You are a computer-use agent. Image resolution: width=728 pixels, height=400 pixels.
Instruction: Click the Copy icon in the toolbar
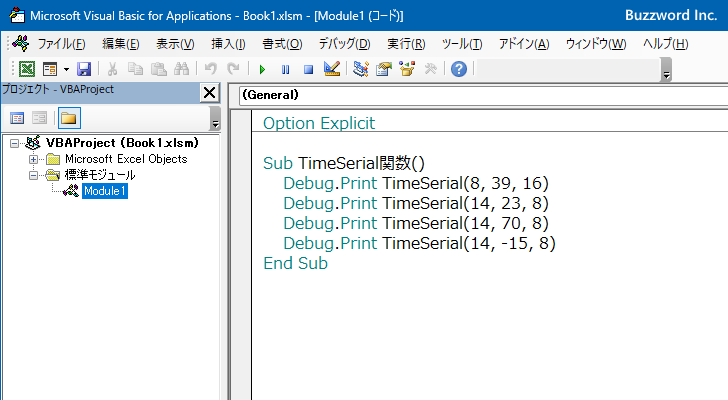coord(135,69)
